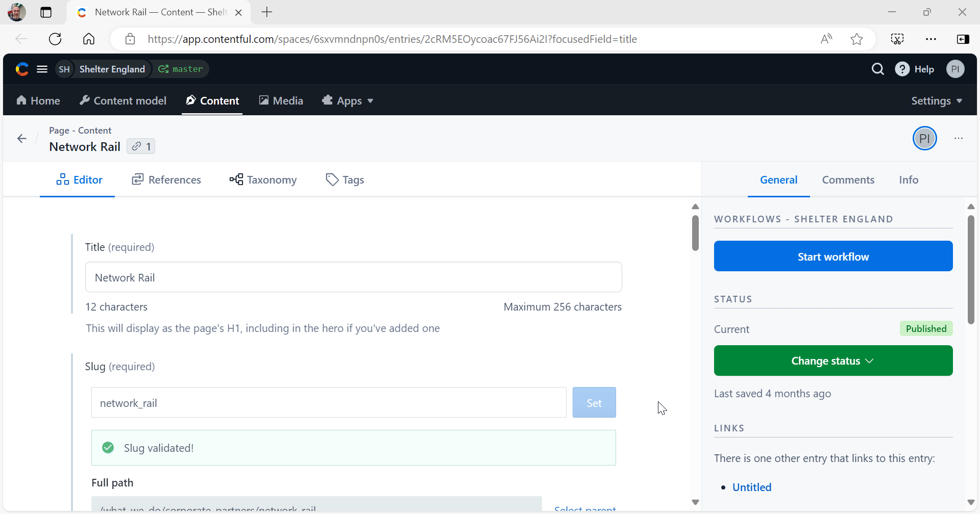Open the Help menu

coord(915,69)
